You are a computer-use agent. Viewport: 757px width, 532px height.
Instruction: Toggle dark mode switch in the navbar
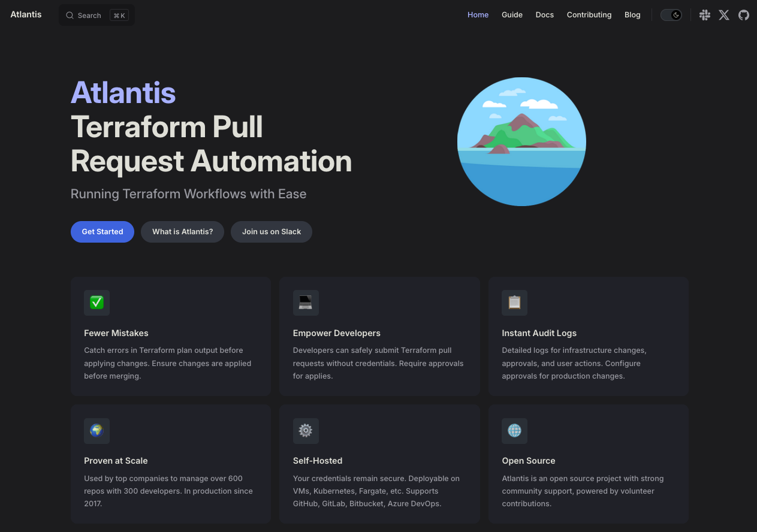(x=671, y=14)
